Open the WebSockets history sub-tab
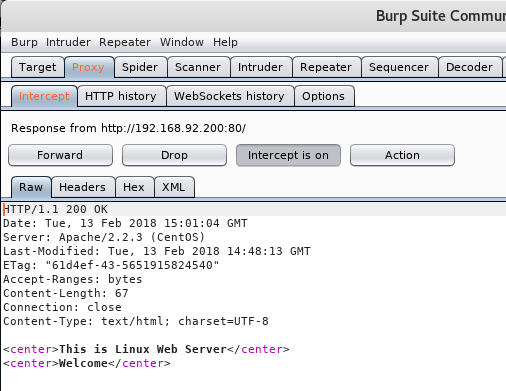 coord(230,96)
